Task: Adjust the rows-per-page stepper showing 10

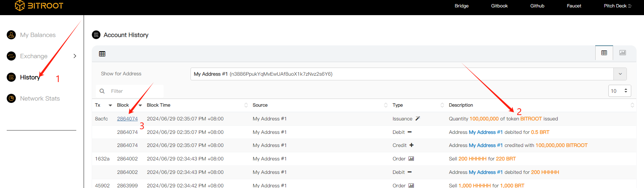Action: [x=619, y=91]
